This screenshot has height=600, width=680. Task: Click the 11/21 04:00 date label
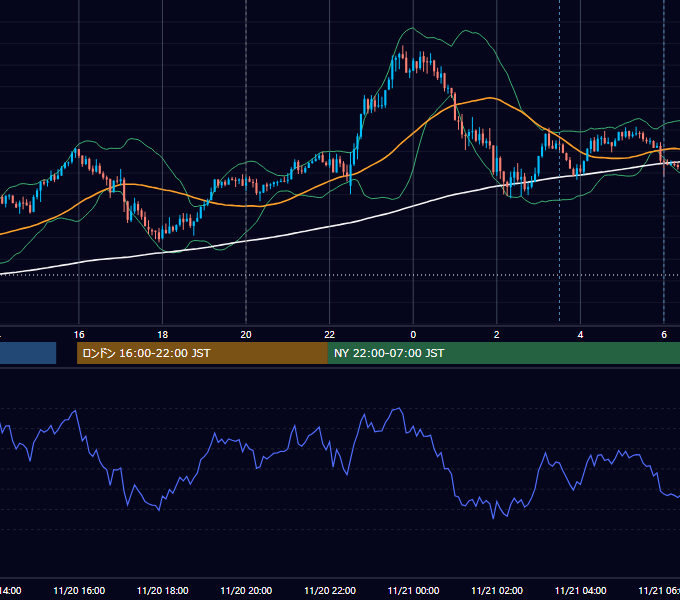[581, 591]
